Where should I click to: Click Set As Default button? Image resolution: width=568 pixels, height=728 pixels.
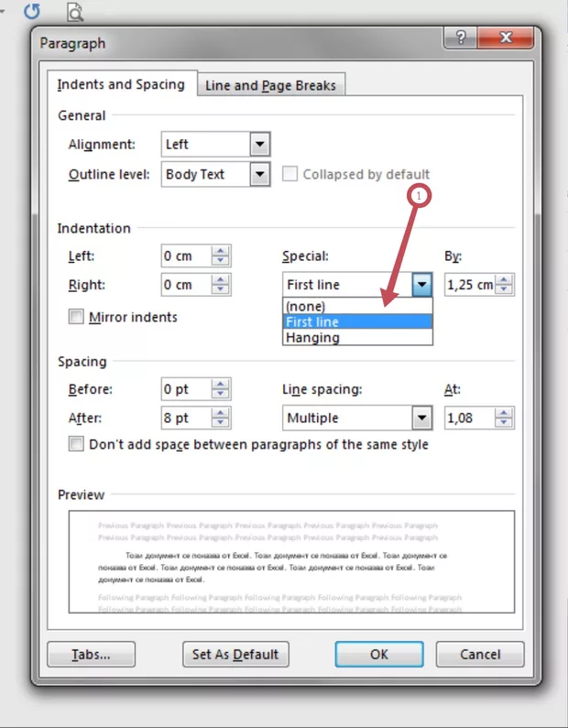click(235, 654)
